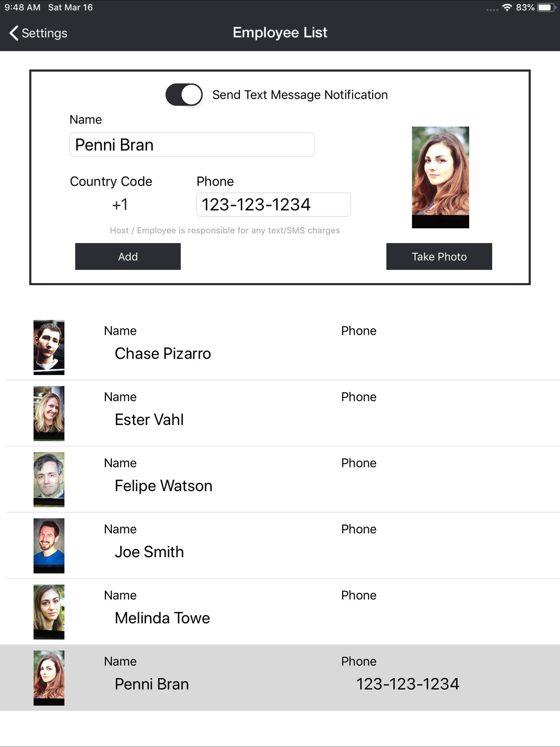Tap the Take Photo button

tap(439, 257)
